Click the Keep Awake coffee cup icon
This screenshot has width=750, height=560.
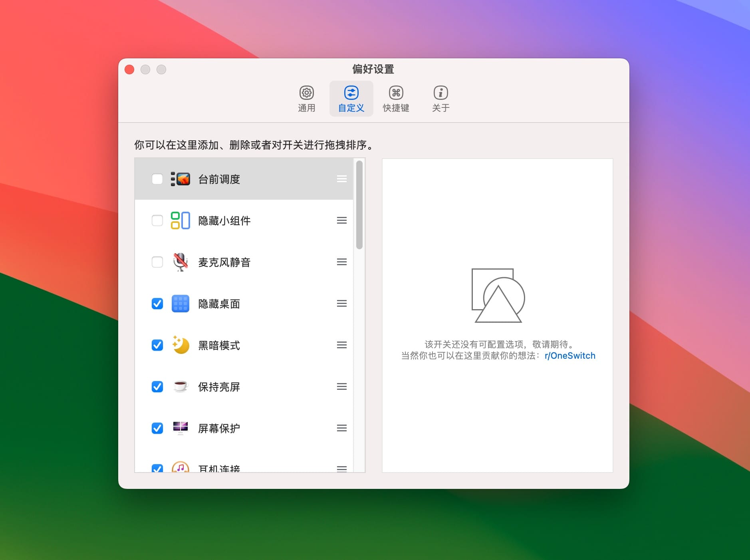[180, 387]
